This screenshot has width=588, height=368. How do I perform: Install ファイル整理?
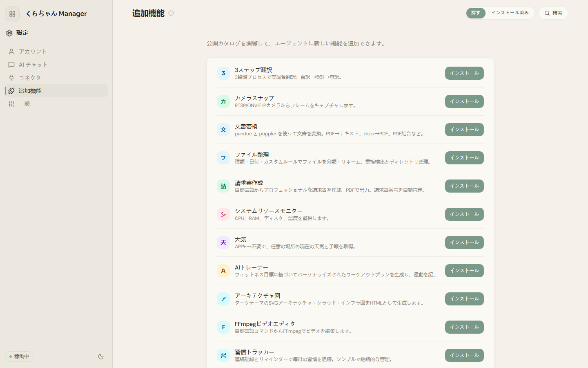[x=464, y=158]
